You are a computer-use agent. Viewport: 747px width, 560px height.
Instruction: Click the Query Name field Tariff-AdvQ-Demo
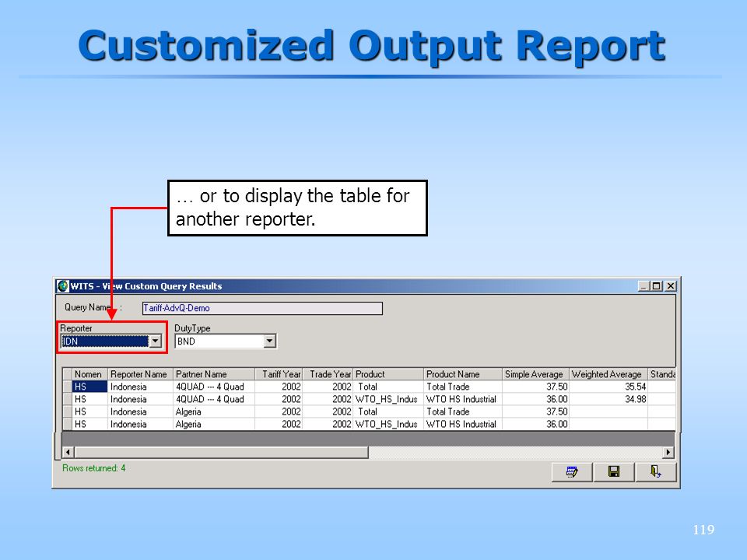pyautogui.click(x=262, y=308)
